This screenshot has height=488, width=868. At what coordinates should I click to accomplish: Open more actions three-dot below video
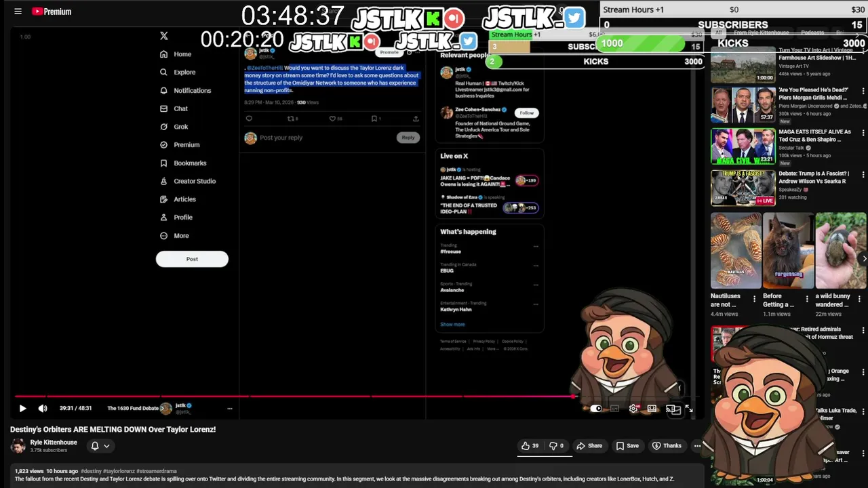point(697,446)
